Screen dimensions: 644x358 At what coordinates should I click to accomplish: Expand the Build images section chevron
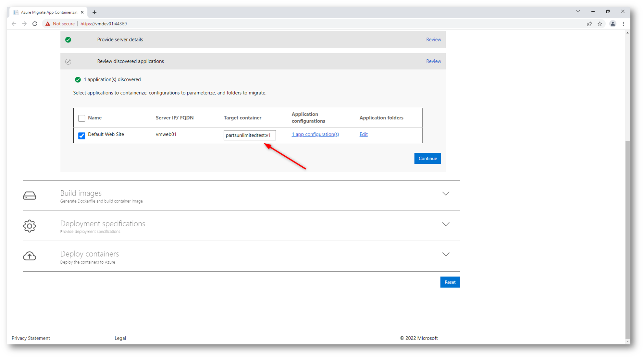pyautogui.click(x=446, y=194)
